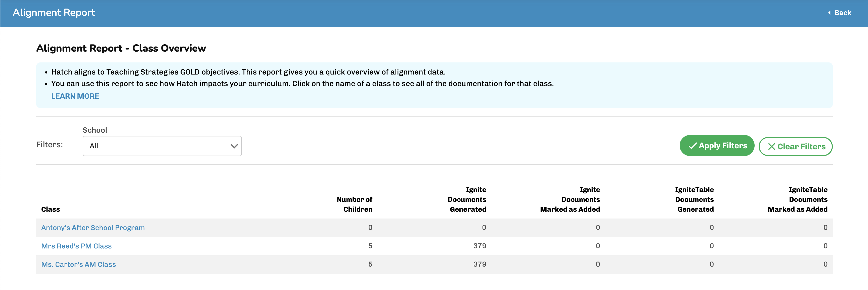Open Antony's After School Program class
Image resolution: width=868 pixels, height=290 pixels.
pos(93,228)
